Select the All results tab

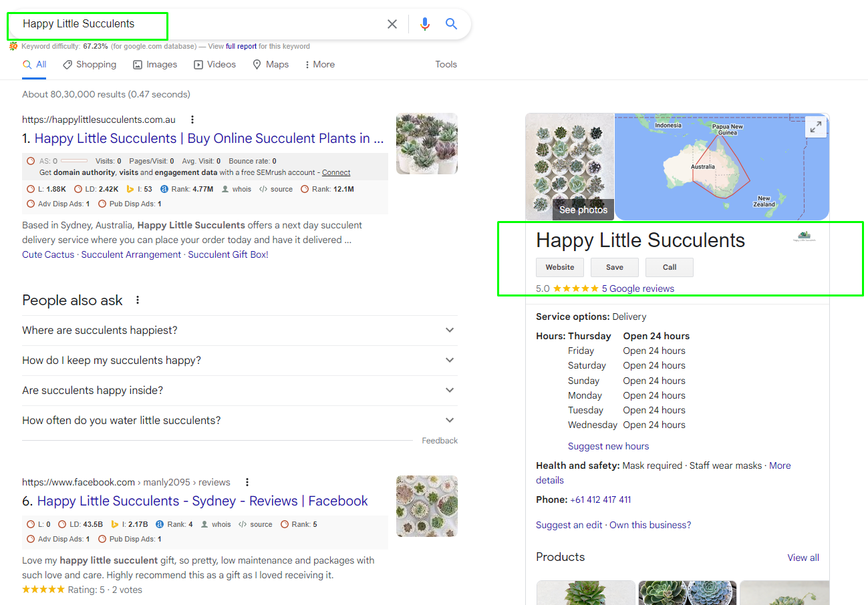pos(35,65)
